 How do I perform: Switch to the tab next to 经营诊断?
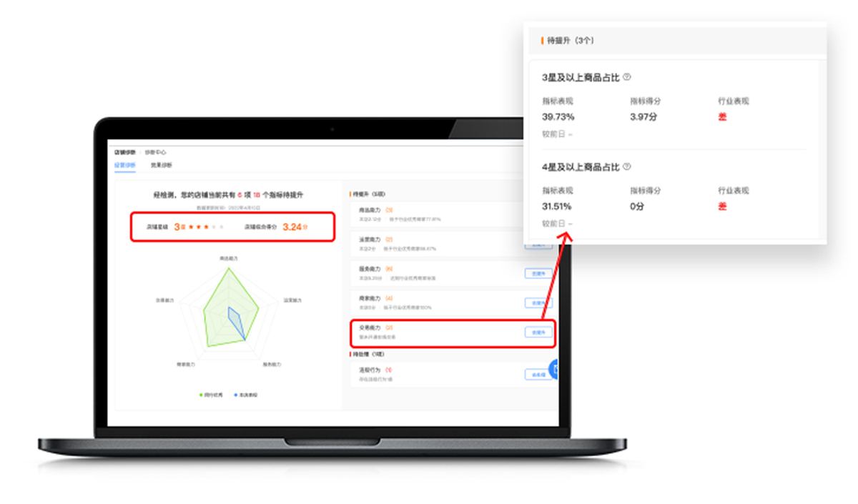(x=162, y=165)
